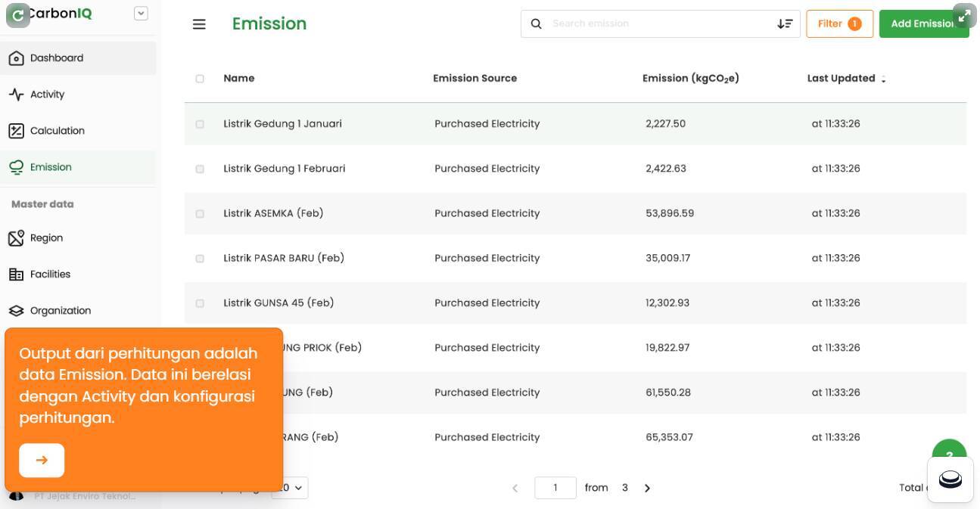The height and width of the screenshot is (509, 980).
Task: Check the Listrik Gedung 1 Januari row
Action: 200,124
